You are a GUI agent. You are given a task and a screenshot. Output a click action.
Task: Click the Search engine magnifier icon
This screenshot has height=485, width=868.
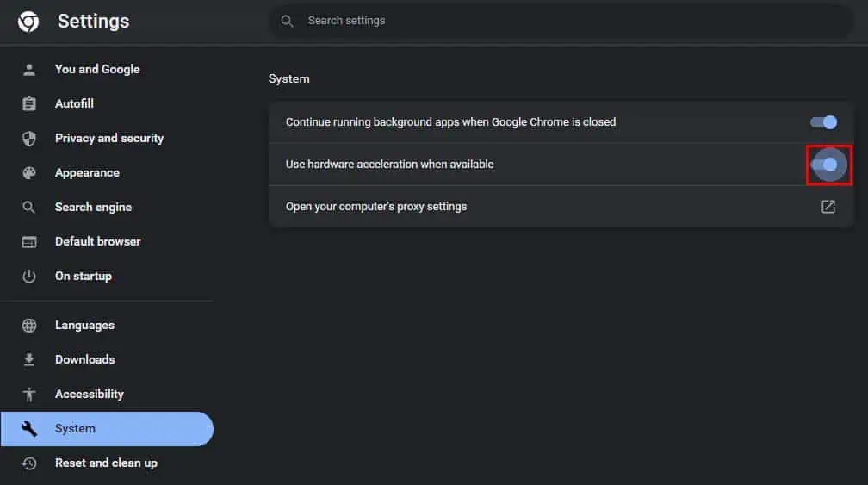(28, 208)
